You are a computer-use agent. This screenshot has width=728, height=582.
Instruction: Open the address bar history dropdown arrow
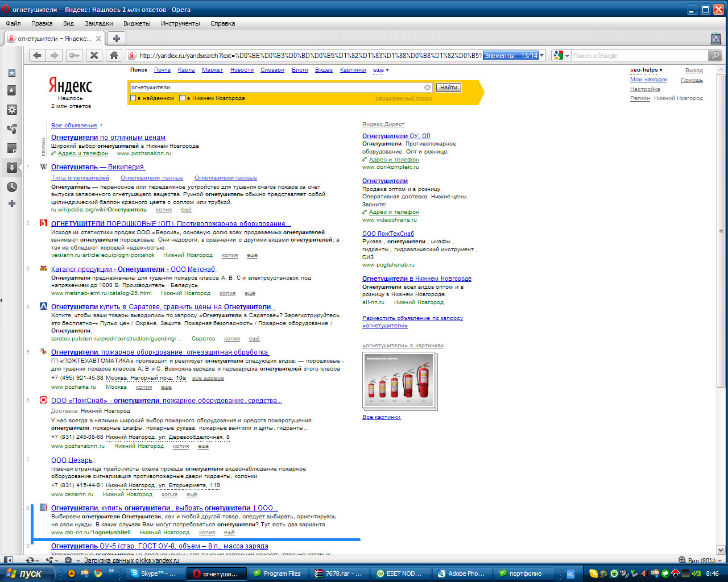click(542, 55)
